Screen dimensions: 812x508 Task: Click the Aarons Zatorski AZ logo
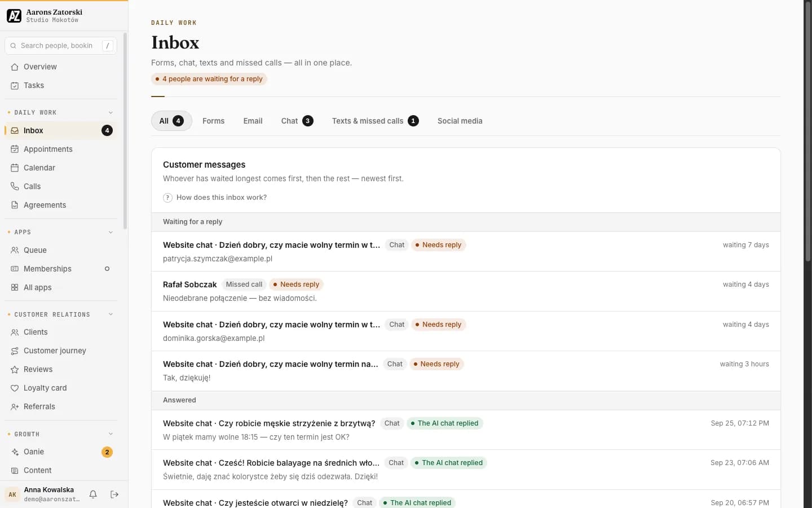click(x=14, y=16)
